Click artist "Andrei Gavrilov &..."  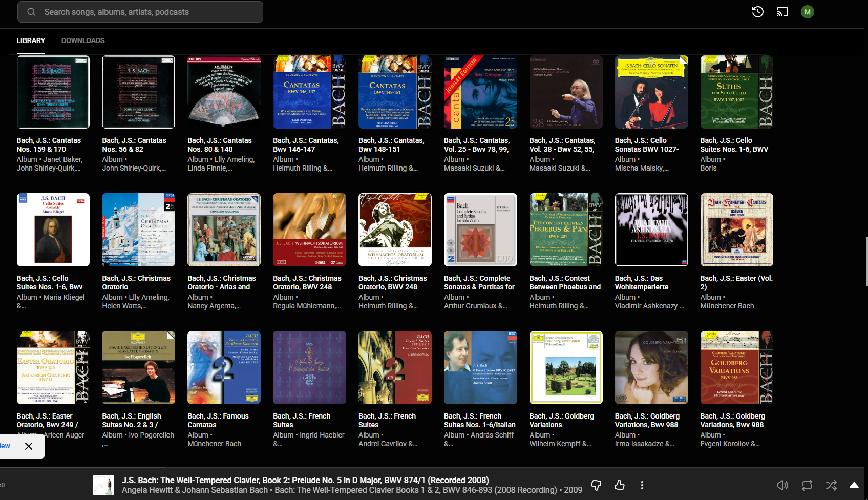[x=388, y=444]
